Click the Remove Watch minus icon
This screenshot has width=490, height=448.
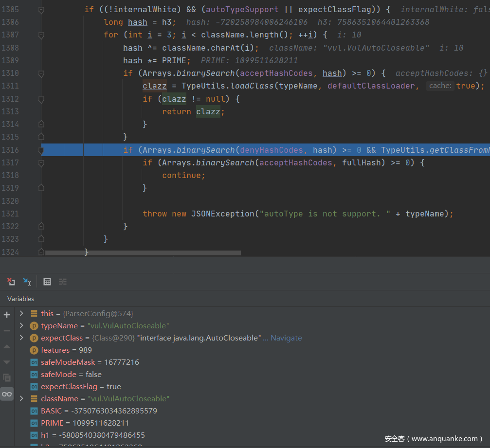pyautogui.click(x=7, y=331)
